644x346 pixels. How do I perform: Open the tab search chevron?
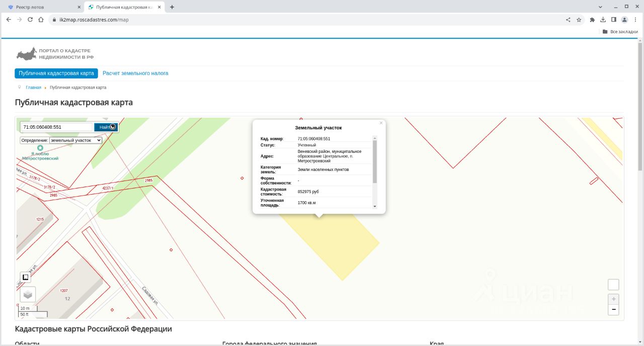(x=600, y=7)
